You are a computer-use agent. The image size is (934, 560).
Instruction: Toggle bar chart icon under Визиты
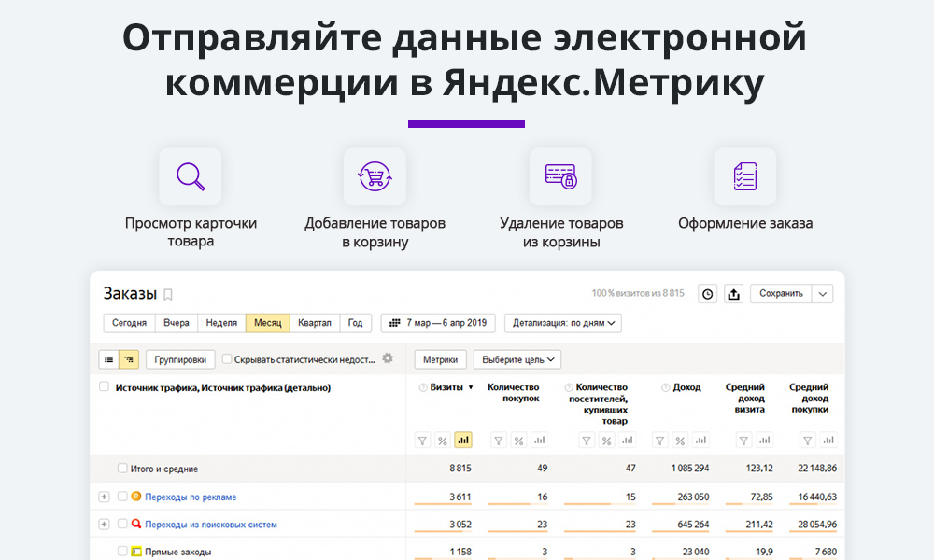(x=462, y=441)
